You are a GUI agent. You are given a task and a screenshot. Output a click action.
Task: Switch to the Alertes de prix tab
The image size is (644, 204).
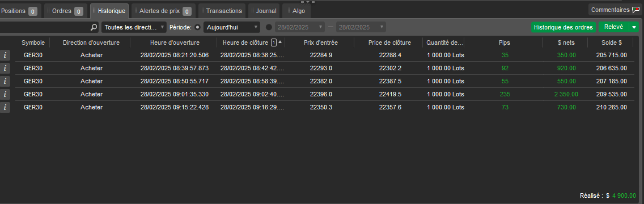pyautogui.click(x=163, y=11)
